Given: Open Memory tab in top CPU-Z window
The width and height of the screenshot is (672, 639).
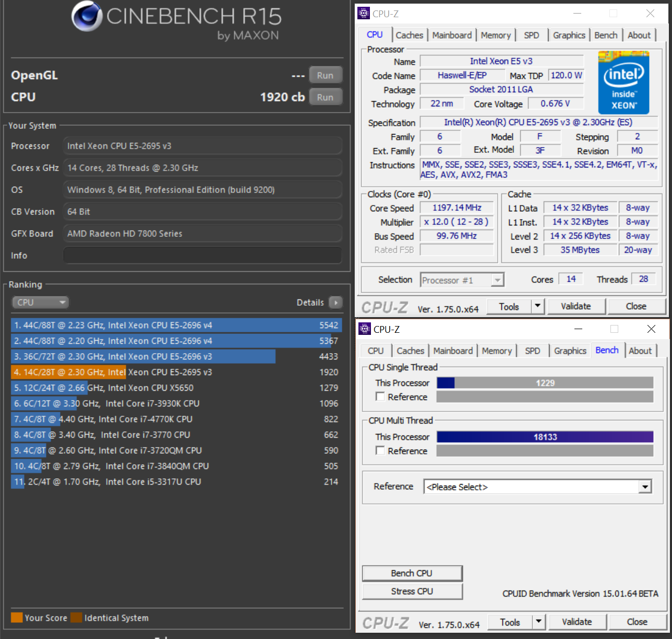Looking at the screenshot, I should (496, 35).
